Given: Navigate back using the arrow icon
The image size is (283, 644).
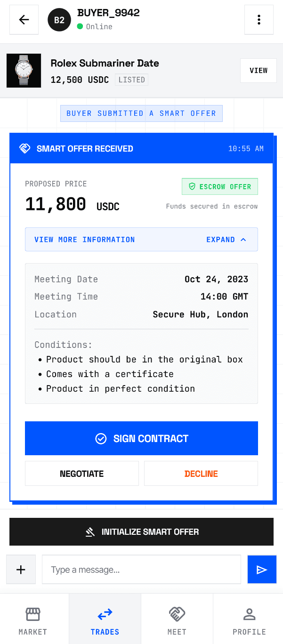Looking at the screenshot, I should click(x=24, y=19).
